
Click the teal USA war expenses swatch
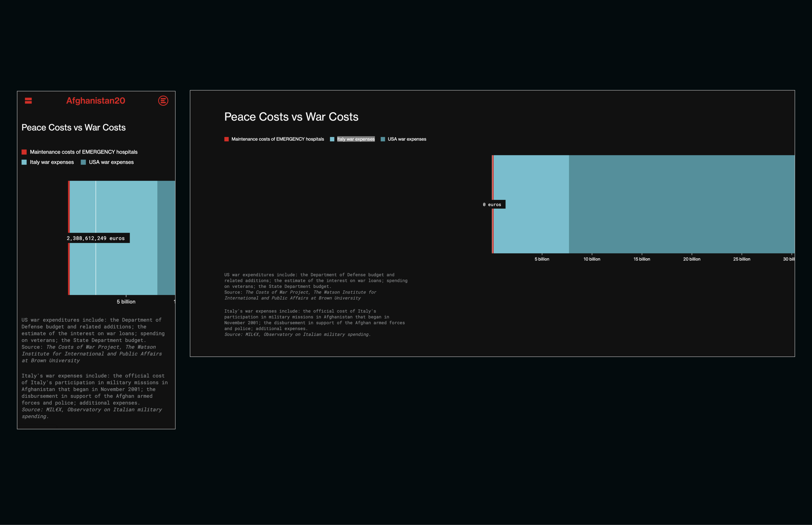coord(83,162)
